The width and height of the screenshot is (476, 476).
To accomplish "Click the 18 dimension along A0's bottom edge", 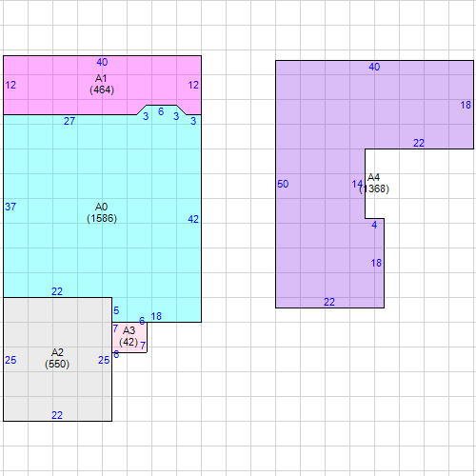I will 156,316.
